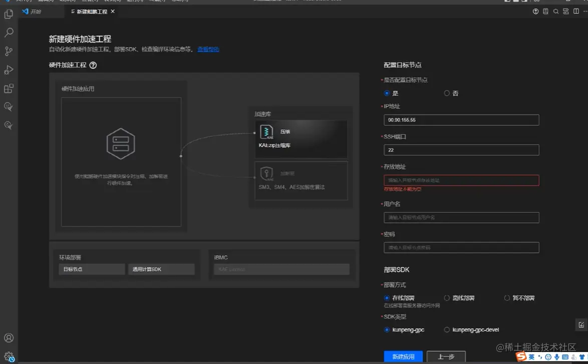Click the encryption shield-key icon
The width and height of the screenshot is (588, 364).
pyautogui.click(x=266, y=174)
